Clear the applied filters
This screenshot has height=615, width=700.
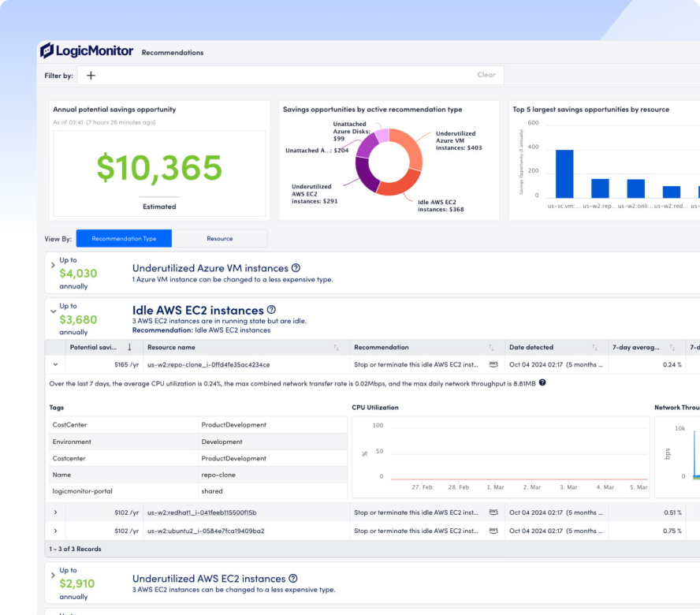486,75
